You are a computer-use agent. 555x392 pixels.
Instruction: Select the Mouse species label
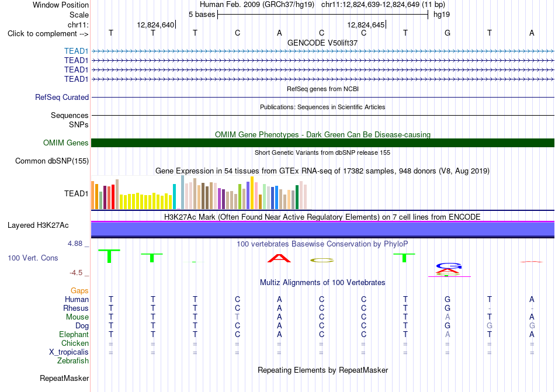77,317
